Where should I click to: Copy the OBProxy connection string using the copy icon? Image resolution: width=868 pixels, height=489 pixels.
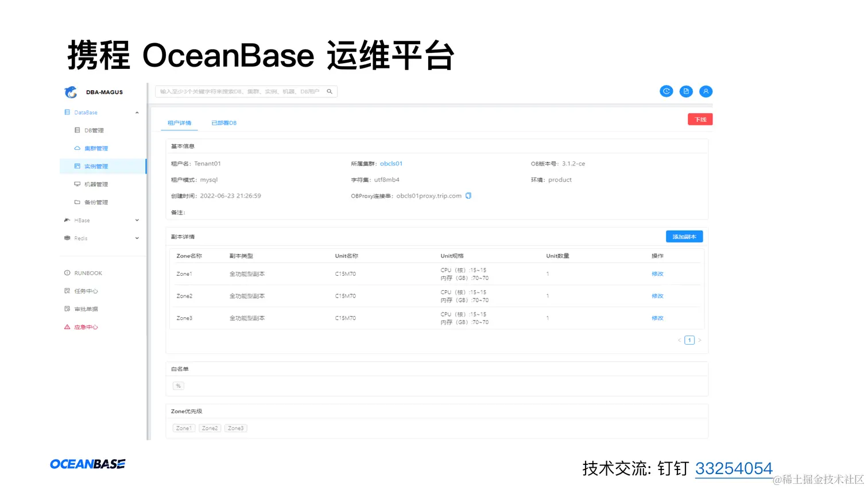[468, 195]
